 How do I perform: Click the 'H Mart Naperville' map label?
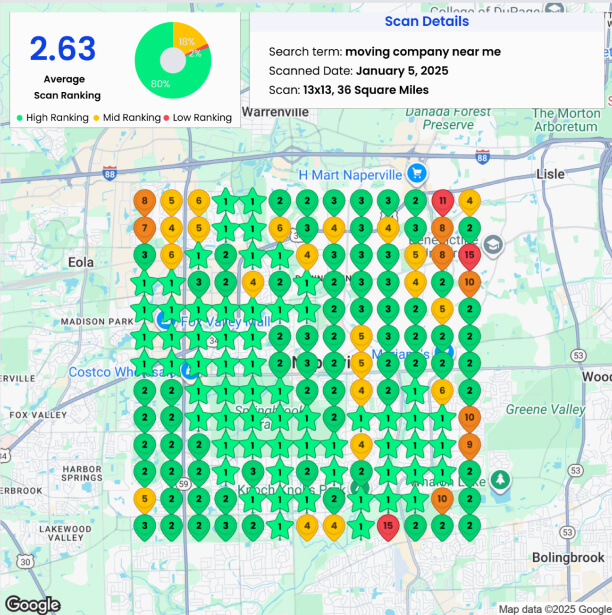point(350,175)
